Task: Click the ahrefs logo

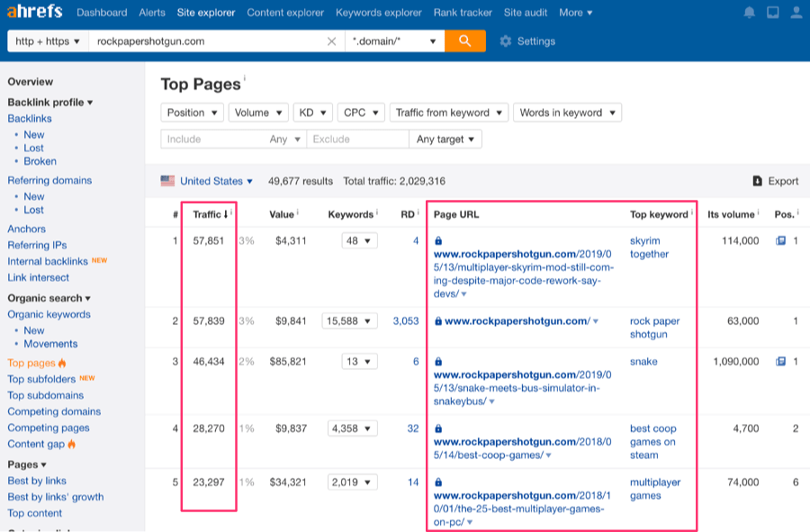Action: click(x=34, y=12)
